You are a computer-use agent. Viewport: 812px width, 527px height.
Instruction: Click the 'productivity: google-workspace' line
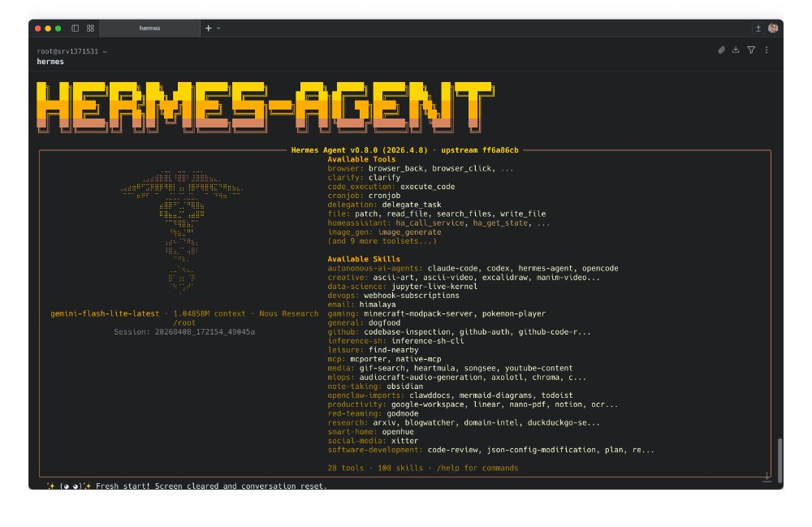click(473, 404)
